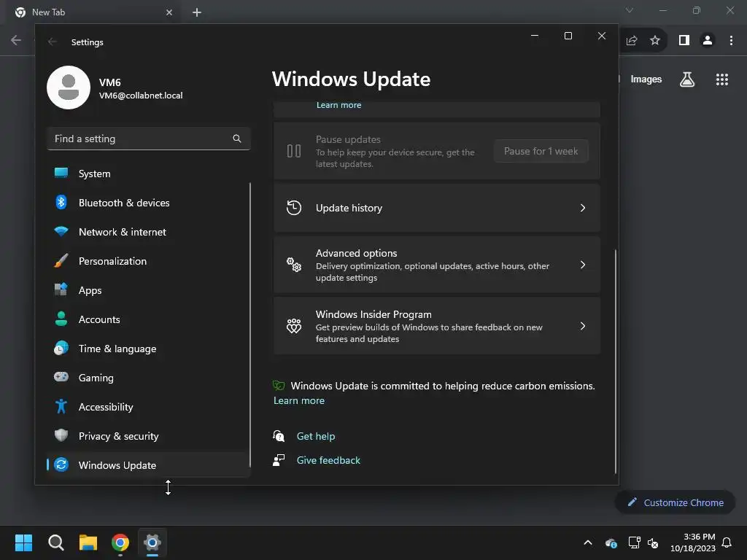Open Chrome profile menu
The image size is (747, 560).
[708, 41]
